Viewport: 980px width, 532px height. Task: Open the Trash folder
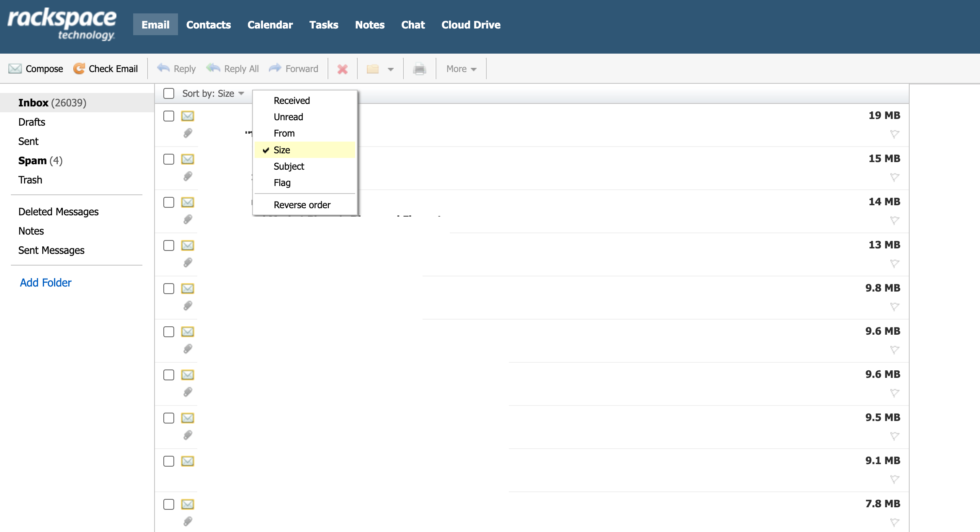click(30, 180)
